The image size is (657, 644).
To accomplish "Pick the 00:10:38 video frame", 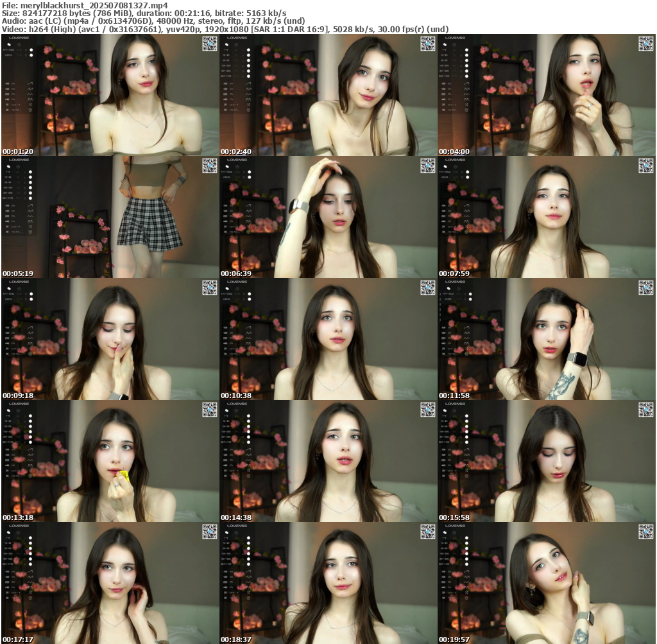I will pos(328,339).
